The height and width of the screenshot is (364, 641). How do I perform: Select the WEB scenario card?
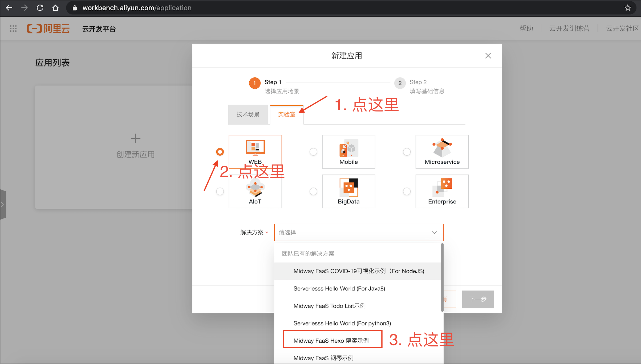[x=255, y=151]
